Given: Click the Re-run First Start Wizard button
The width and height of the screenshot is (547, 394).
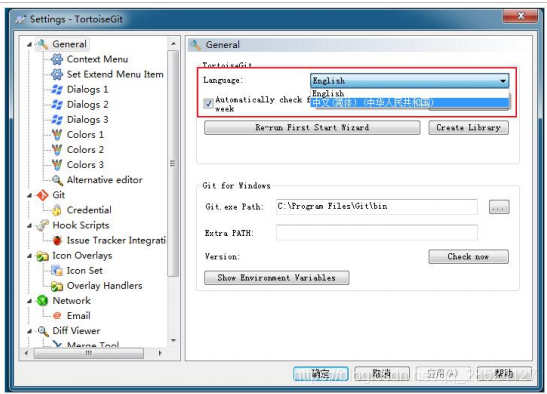Looking at the screenshot, I should tap(312, 128).
